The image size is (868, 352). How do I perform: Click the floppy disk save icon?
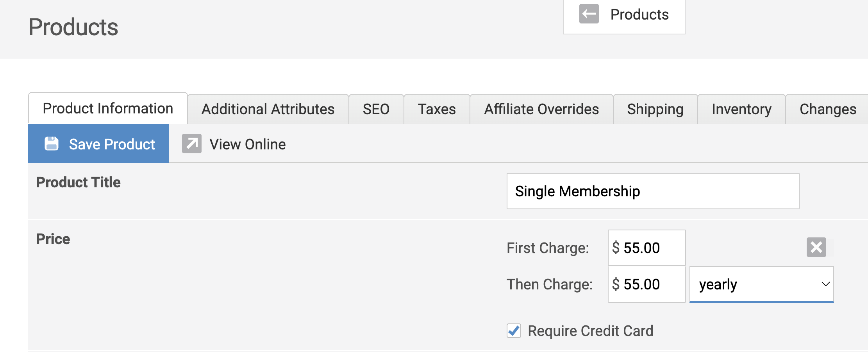pyautogui.click(x=52, y=144)
